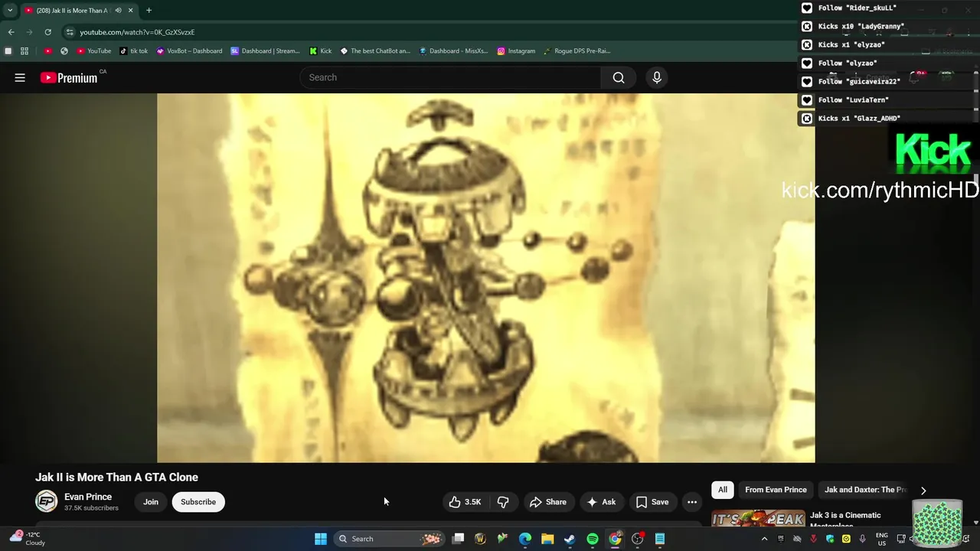This screenshot has height=551, width=980.
Task: Click the tray microphone icon
Action: 862,539
